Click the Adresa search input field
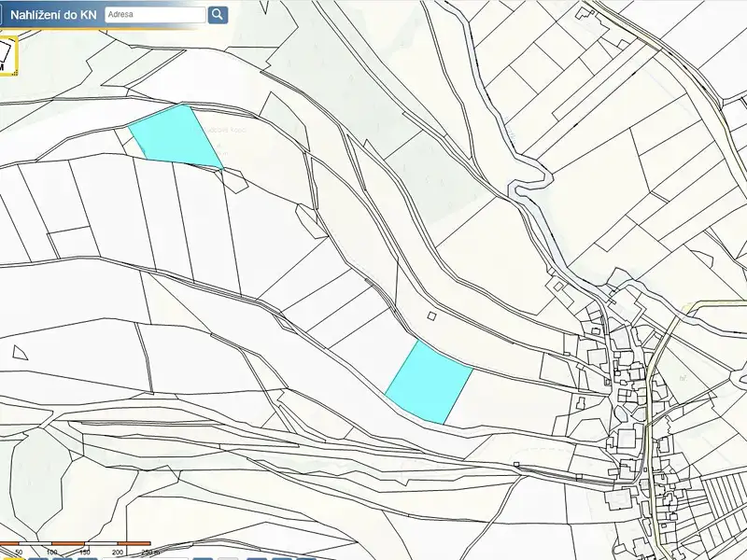Image resolution: width=747 pixels, height=560 pixels. click(155, 14)
